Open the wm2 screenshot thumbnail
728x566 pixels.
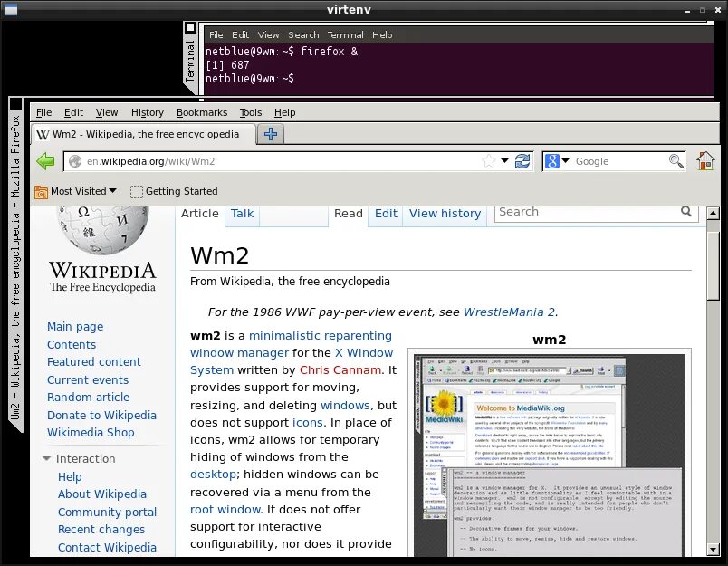[550, 455]
